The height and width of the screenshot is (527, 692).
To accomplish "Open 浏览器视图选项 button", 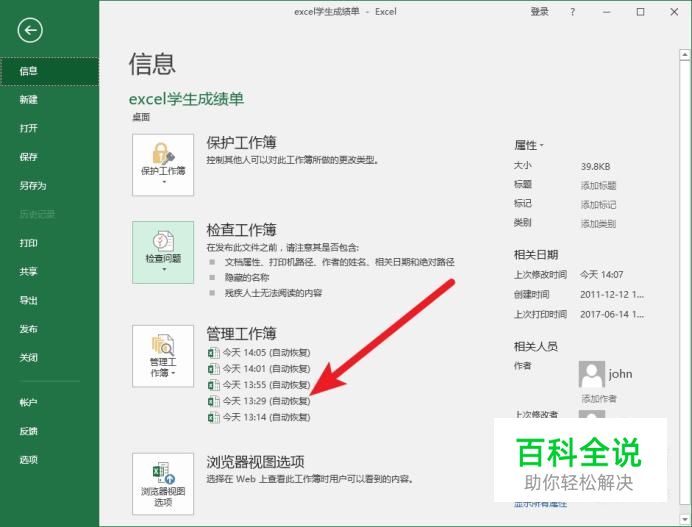I will 163,484.
